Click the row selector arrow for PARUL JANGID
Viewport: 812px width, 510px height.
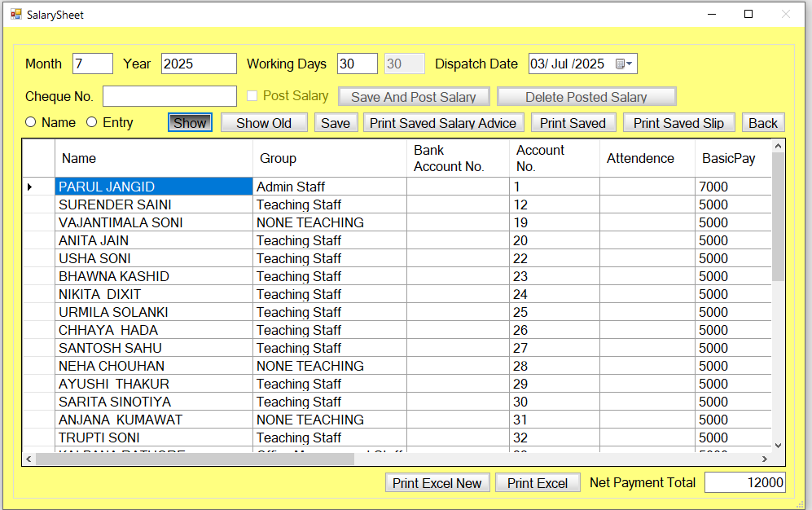pyautogui.click(x=30, y=187)
